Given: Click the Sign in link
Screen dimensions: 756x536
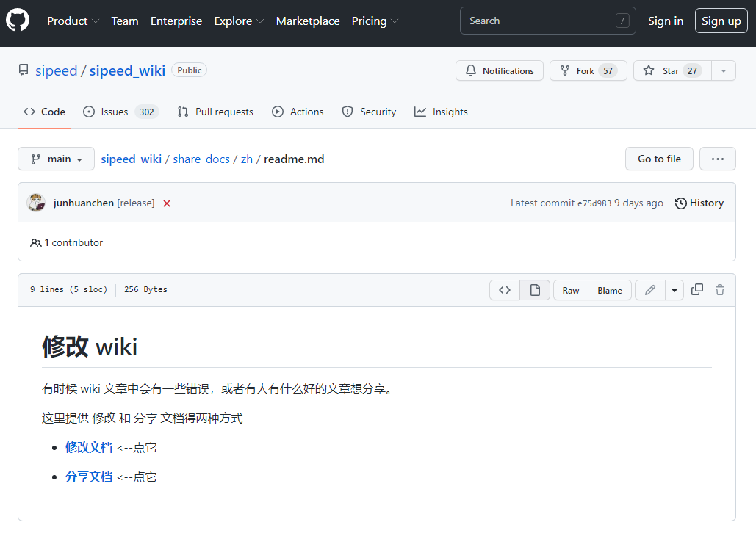Looking at the screenshot, I should click(x=666, y=21).
